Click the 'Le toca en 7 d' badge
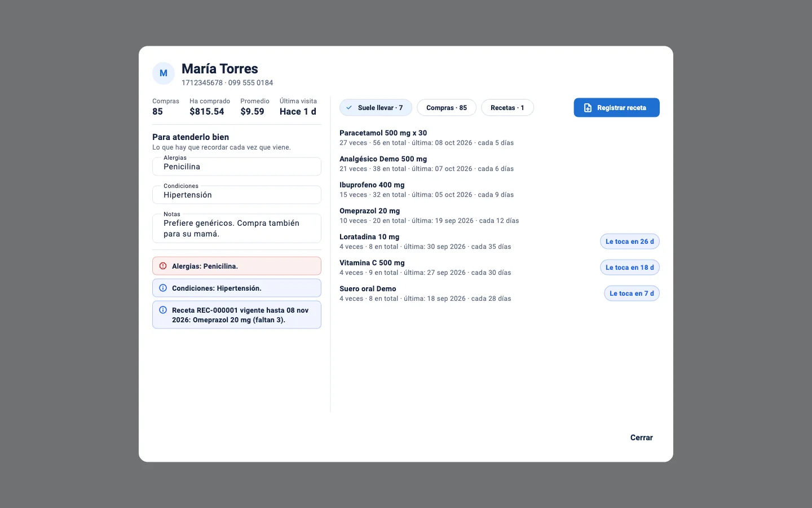The width and height of the screenshot is (812, 508). click(x=632, y=294)
